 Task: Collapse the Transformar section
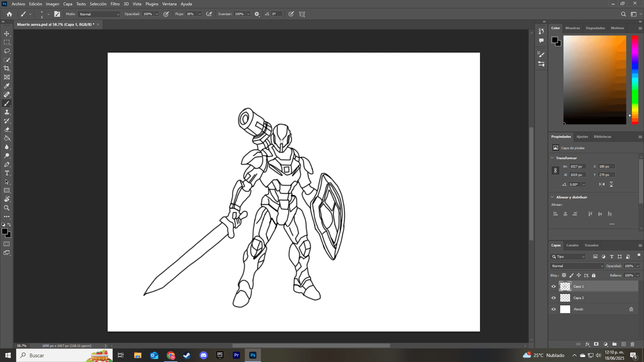[x=552, y=158]
